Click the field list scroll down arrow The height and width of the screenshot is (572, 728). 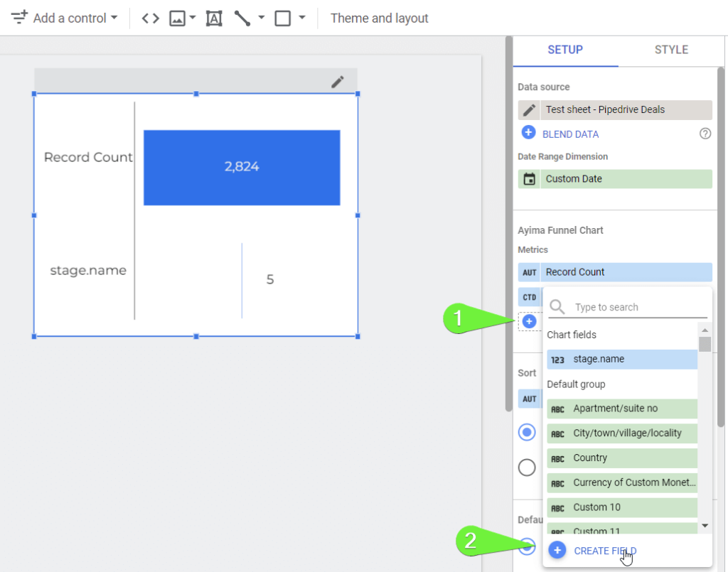(705, 526)
